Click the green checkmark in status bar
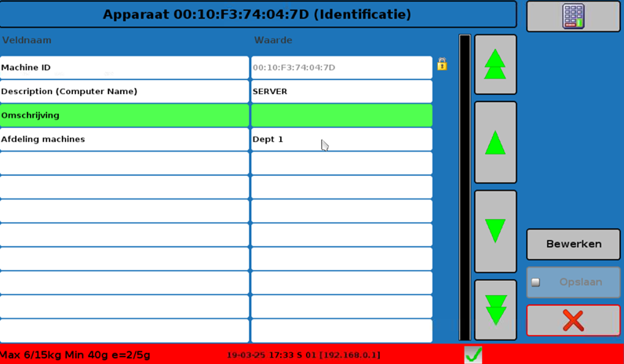The width and height of the screenshot is (624, 364). tap(473, 355)
